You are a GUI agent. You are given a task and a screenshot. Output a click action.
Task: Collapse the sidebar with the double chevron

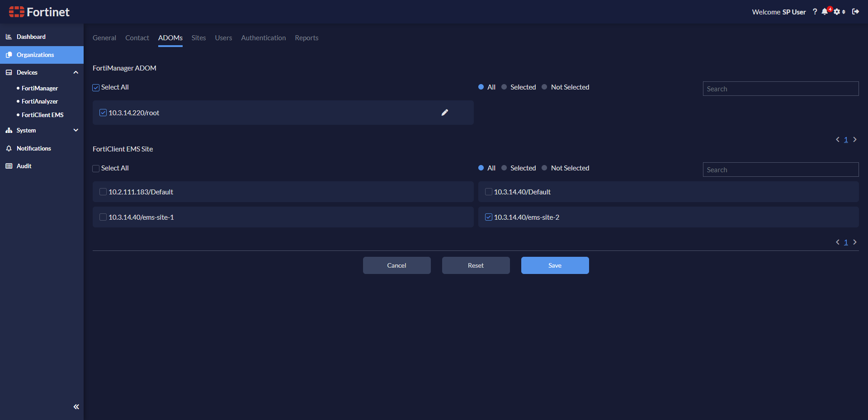click(76, 406)
